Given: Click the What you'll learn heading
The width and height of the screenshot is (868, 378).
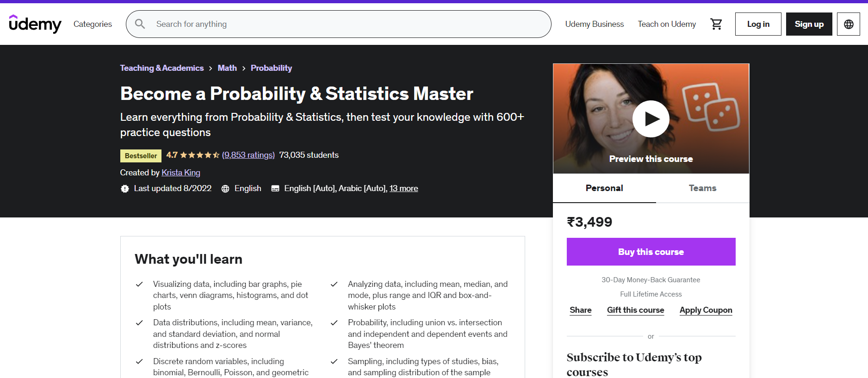Looking at the screenshot, I should pos(188,259).
